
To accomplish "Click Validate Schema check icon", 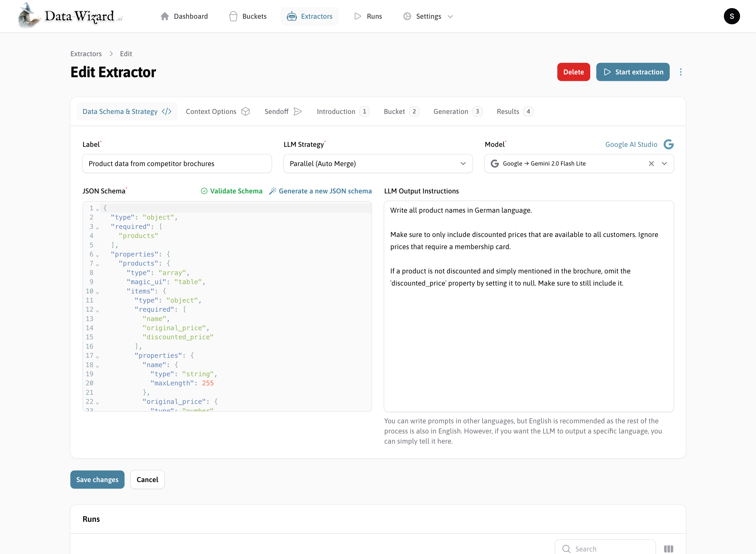I will pyautogui.click(x=204, y=191).
